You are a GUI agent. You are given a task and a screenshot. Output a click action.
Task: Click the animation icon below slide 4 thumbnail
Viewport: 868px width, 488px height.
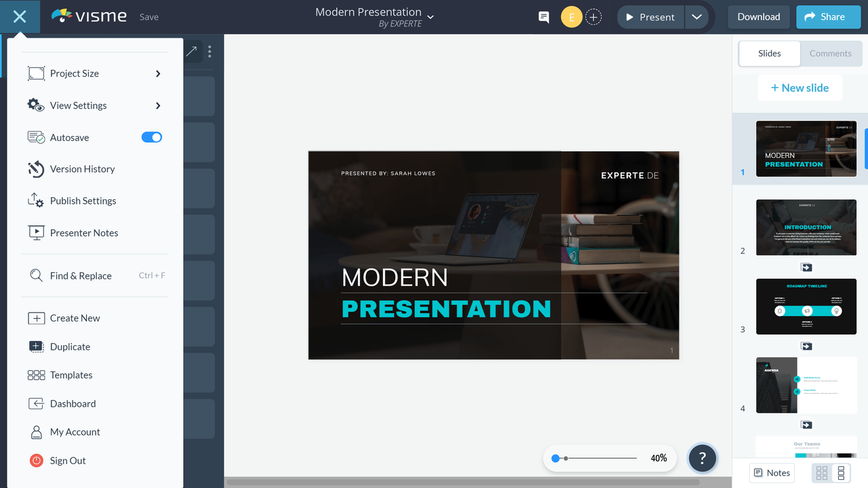[806, 425]
